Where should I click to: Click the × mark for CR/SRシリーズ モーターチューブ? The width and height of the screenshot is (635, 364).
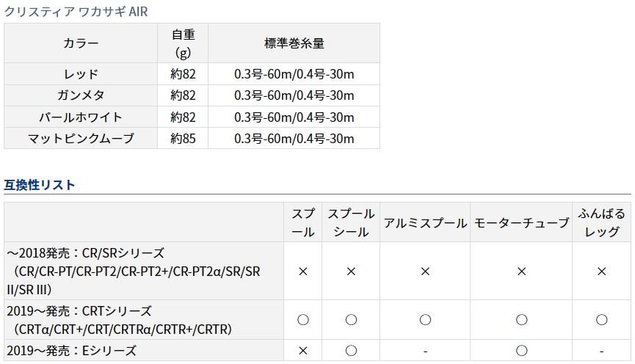tap(521, 272)
